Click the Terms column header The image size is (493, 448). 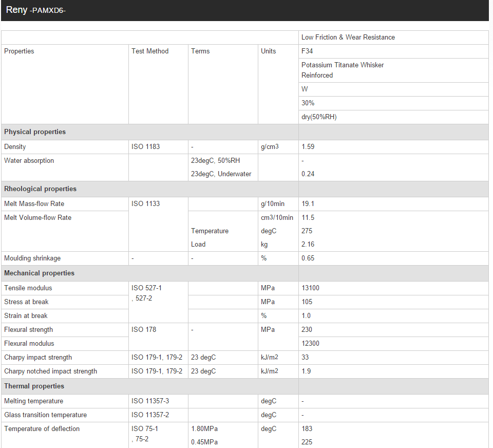[200, 51]
